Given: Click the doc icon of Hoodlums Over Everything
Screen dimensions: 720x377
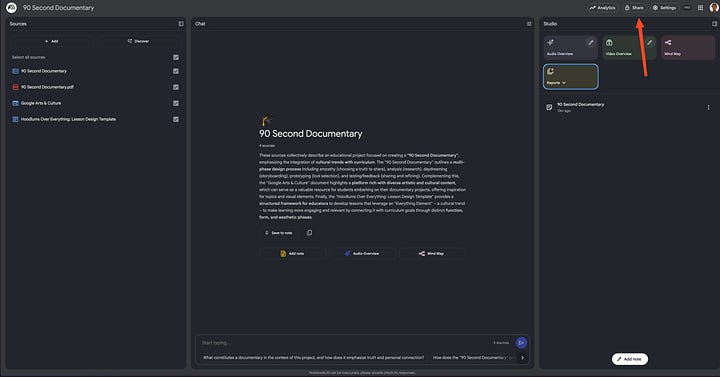Looking at the screenshot, I should click(x=15, y=119).
